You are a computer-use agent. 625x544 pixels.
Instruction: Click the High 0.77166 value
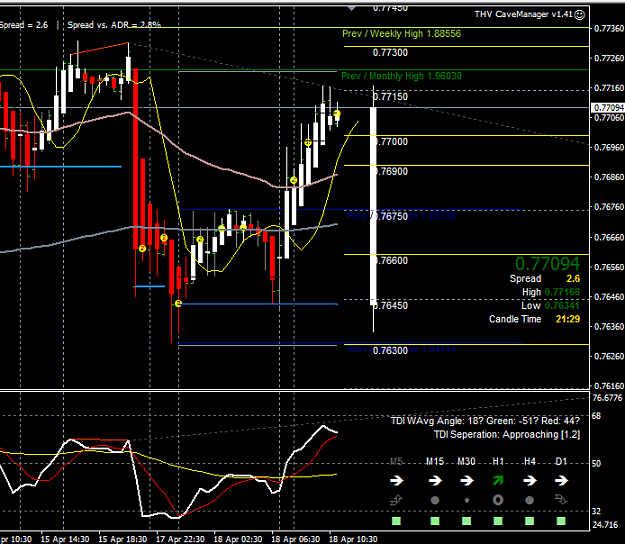point(562,292)
